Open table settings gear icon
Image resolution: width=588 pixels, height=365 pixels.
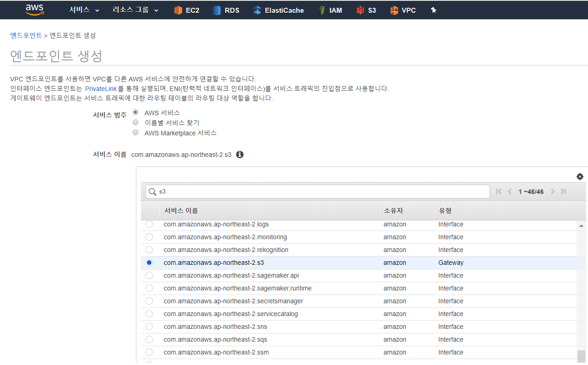click(580, 177)
